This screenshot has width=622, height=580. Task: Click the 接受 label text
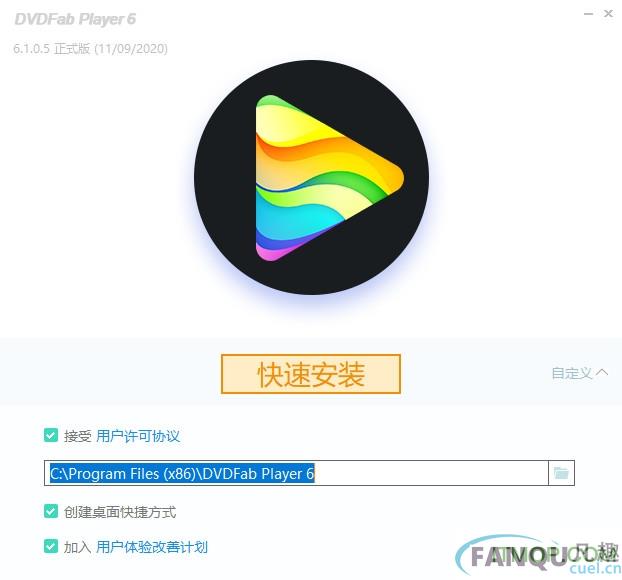click(78, 436)
